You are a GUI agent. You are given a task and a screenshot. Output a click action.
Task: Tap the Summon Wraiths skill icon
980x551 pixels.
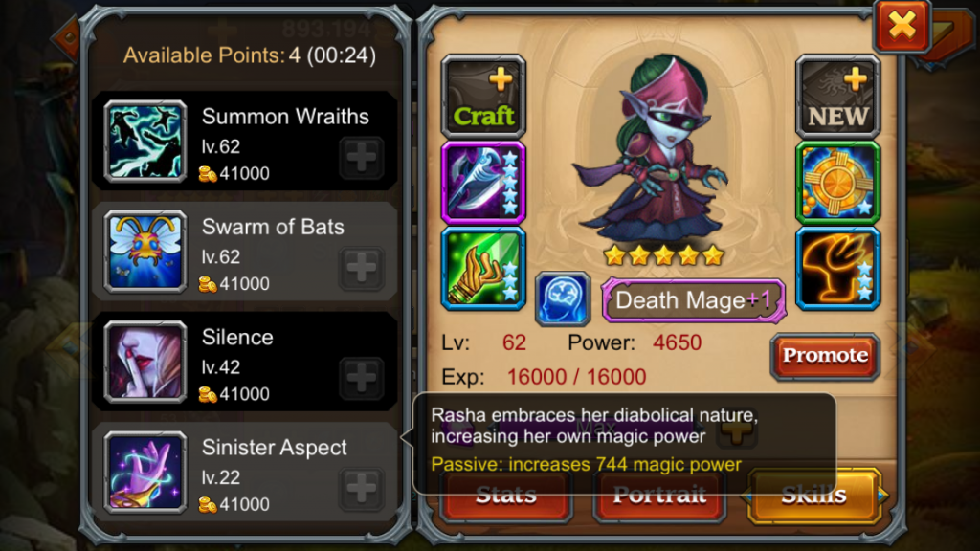tap(145, 142)
